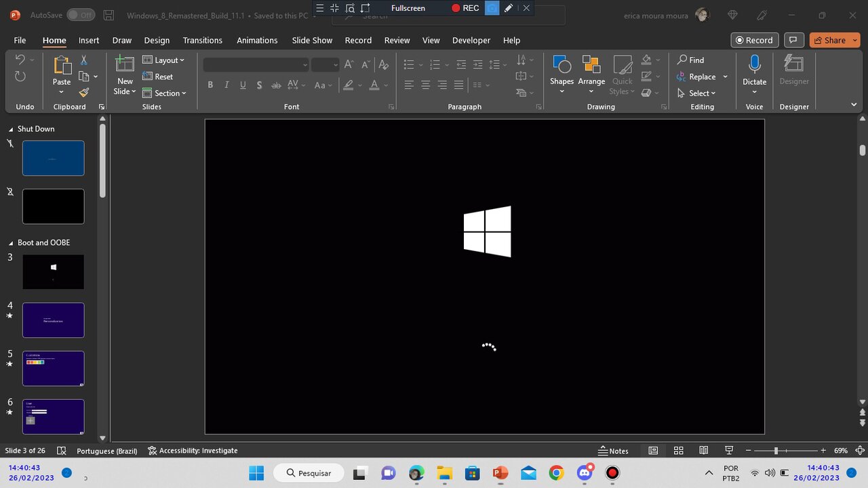Open the Section dropdown
868x488 pixels.
tap(165, 93)
